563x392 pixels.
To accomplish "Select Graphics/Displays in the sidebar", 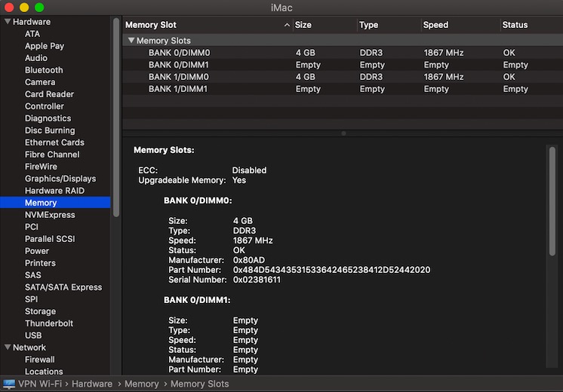I will (60, 179).
